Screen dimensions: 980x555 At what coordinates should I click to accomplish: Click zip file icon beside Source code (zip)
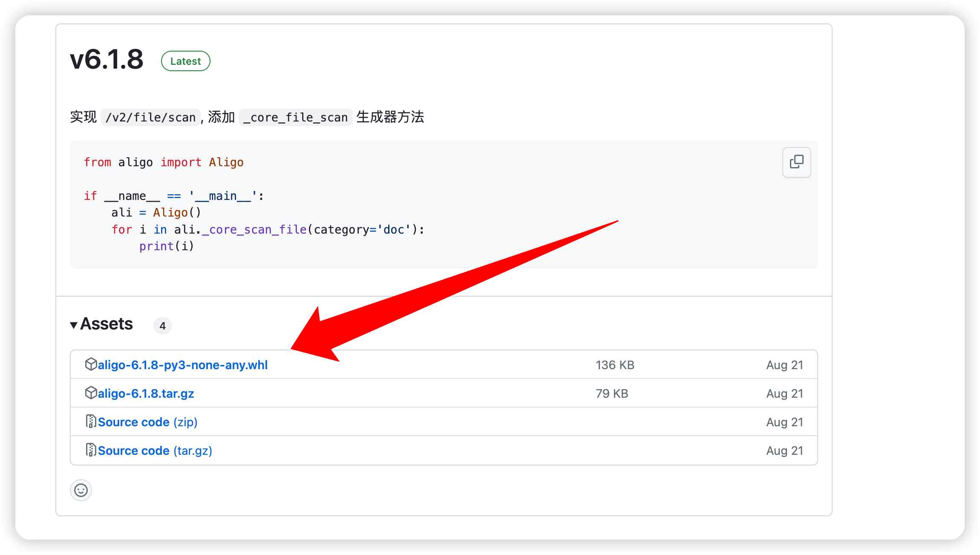point(91,421)
